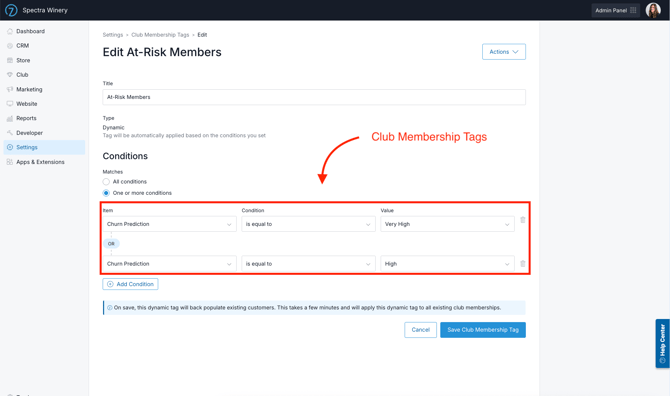Click Club Membership Tags breadcrumb link
This screenshot has height=396, width=670.
(160, 35)
